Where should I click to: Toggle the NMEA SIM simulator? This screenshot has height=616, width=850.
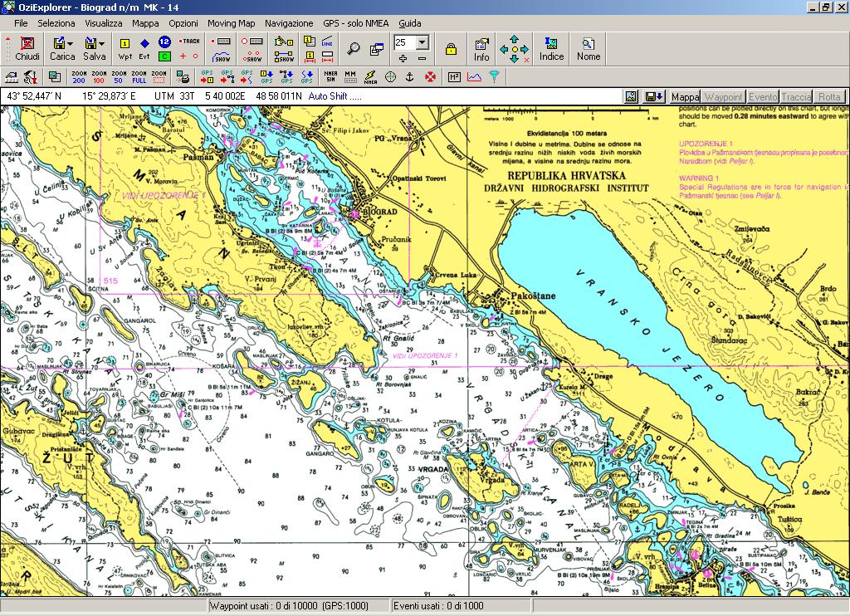330,77
